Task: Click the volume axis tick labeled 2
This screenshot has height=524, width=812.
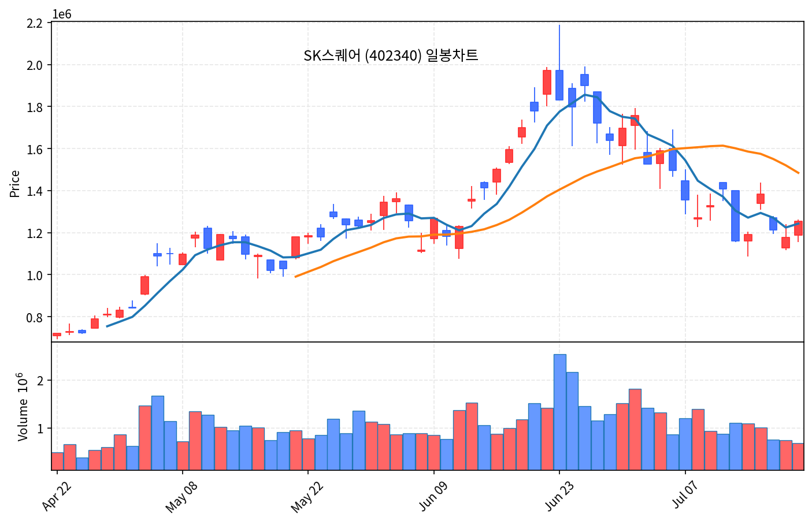Action: (x=40, y=380)
